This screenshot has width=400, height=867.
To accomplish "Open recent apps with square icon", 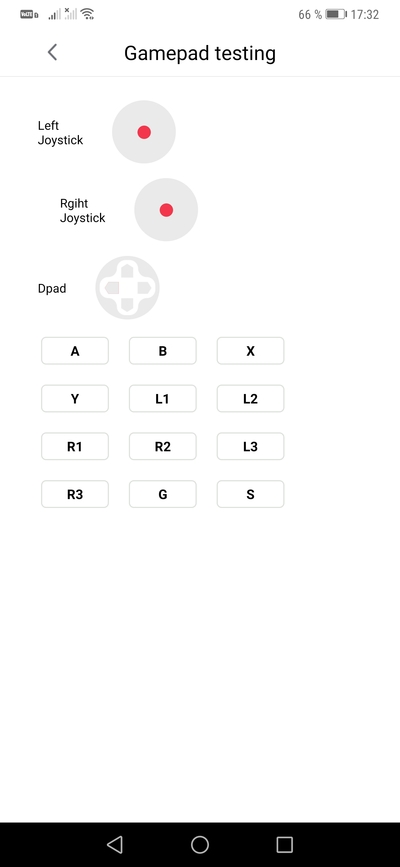I will [x=284, y=844].
